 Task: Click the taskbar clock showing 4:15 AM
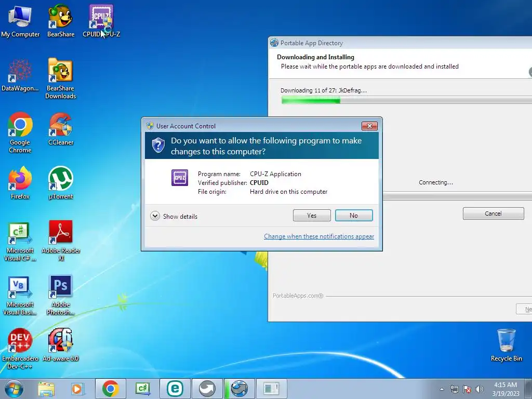tap(506, 389)
